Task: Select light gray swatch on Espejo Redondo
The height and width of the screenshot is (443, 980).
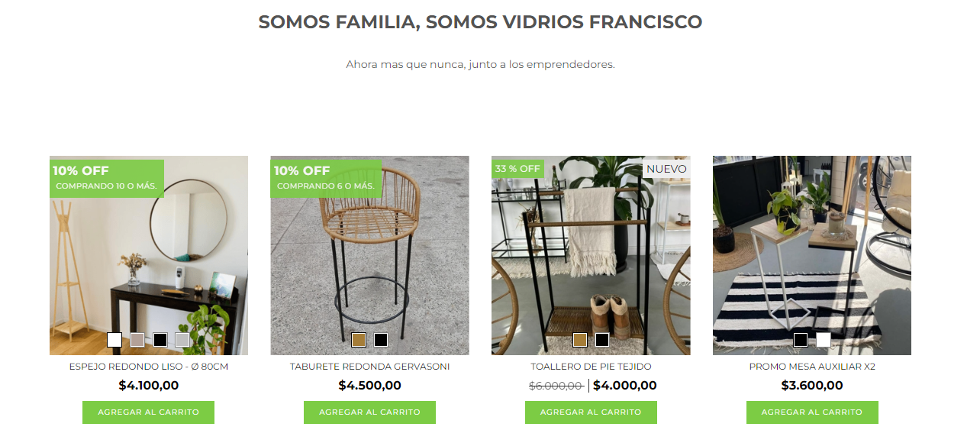Action: point(182,340)
